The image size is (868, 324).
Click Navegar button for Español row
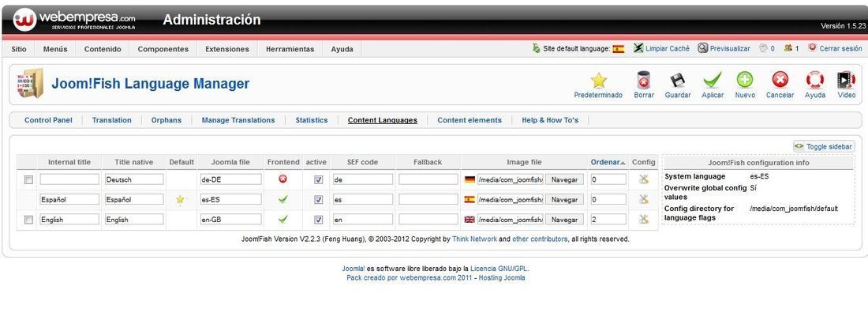pos(564,200)
